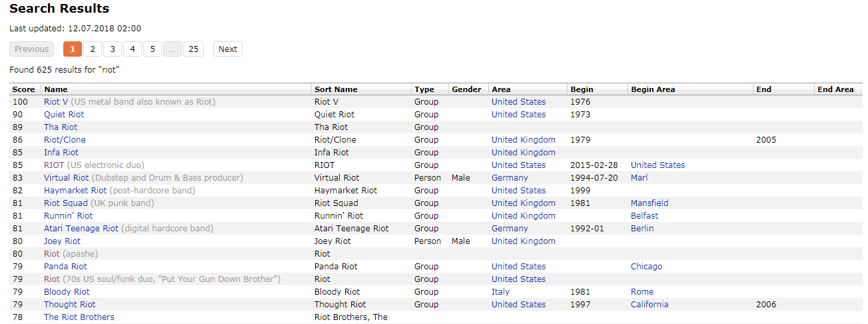This screenshot has height=324, width=868.
Task: Open the Italy area link
Action: click(x=500, y=292)
